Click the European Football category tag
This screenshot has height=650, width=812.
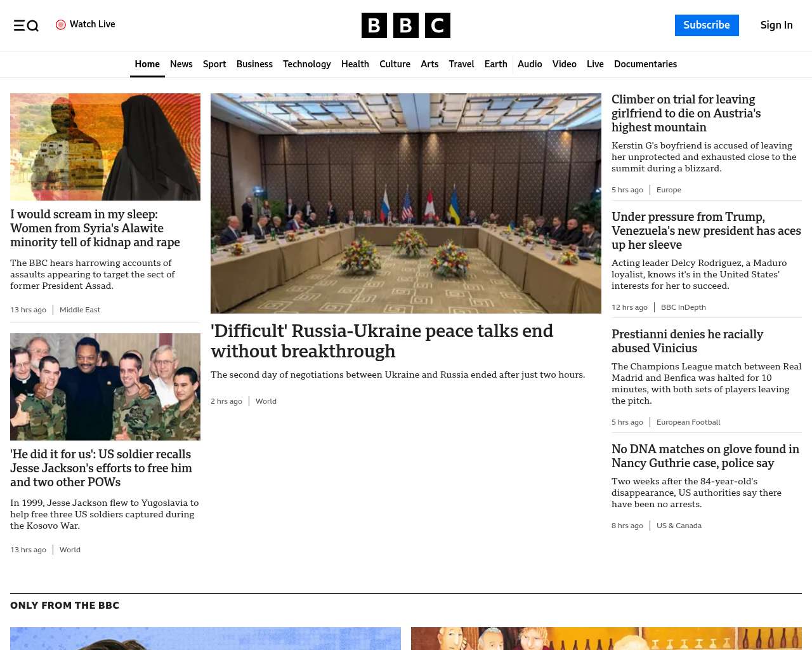pos(688,422)
